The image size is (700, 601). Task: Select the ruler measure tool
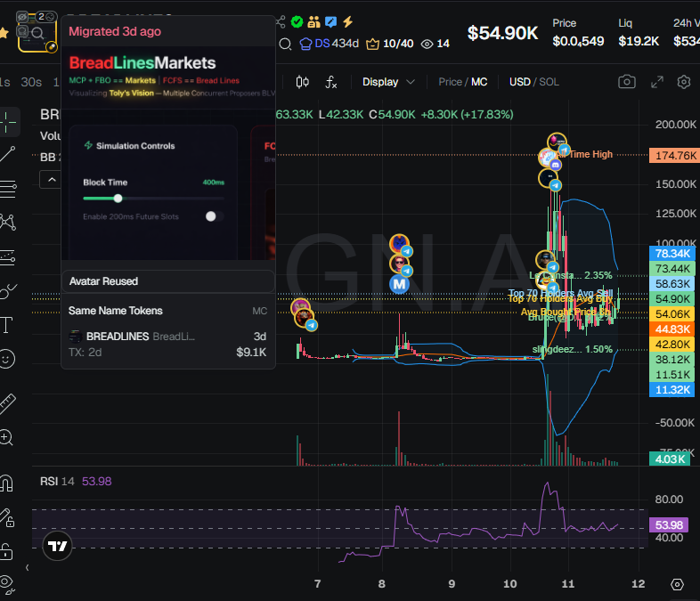(x=8, y=402)
